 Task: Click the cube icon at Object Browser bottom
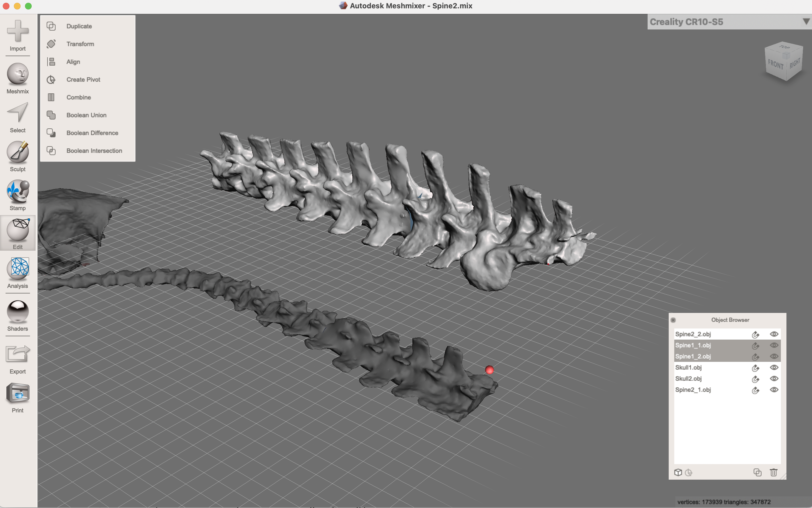pyautogui.click(x=678, y=472)
